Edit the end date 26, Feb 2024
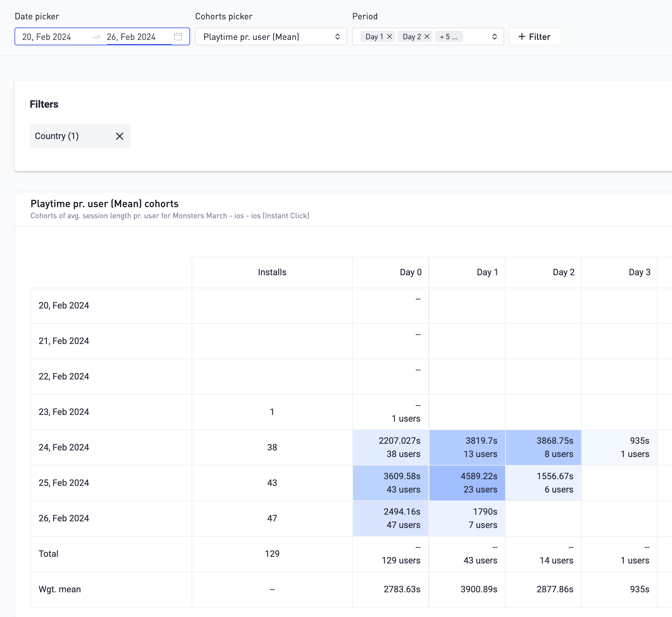672x617 pixels. tap(131, 37)
